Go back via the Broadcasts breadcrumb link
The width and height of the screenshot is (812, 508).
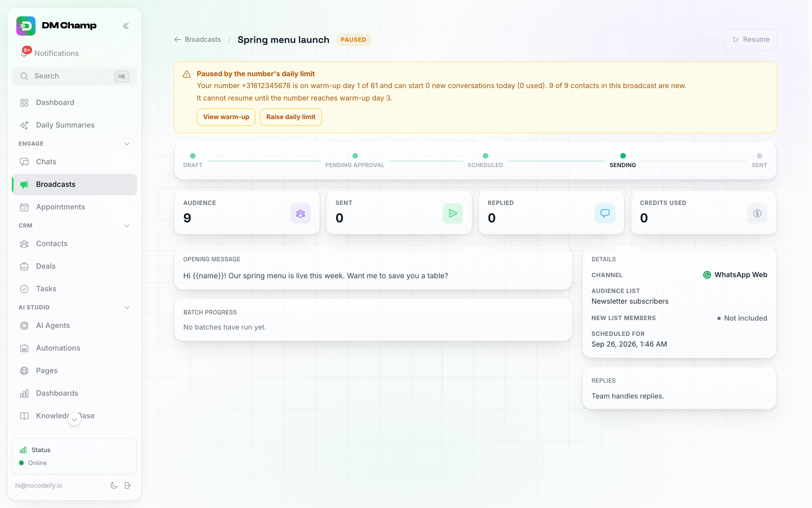pos(197,40)
